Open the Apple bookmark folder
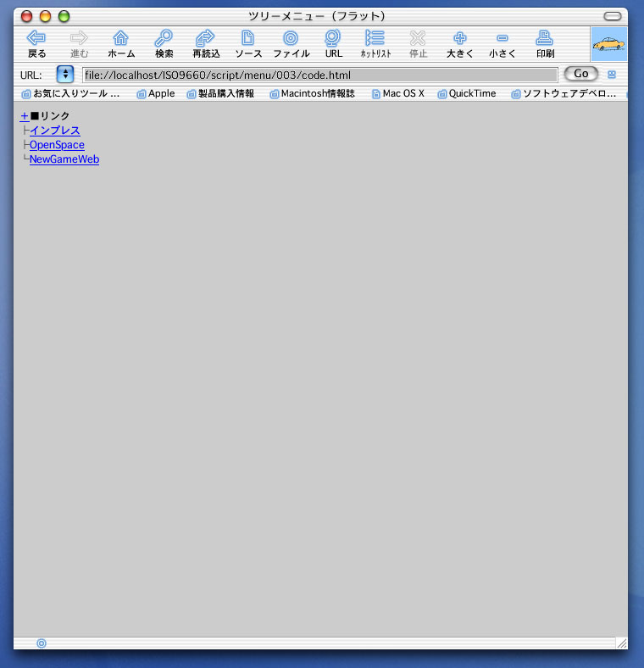644x668 pixels. point(156,94)
